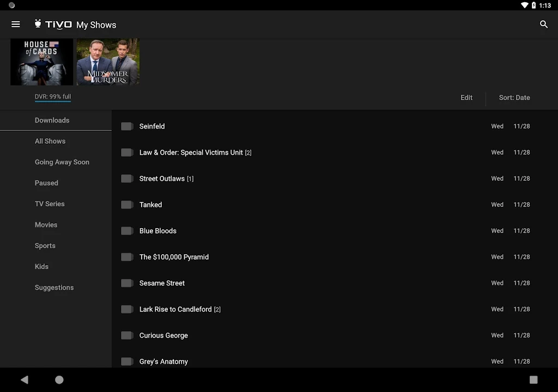Tap the folder icon next to Tanked
The image size is (558, 392).
click(127, 205)
